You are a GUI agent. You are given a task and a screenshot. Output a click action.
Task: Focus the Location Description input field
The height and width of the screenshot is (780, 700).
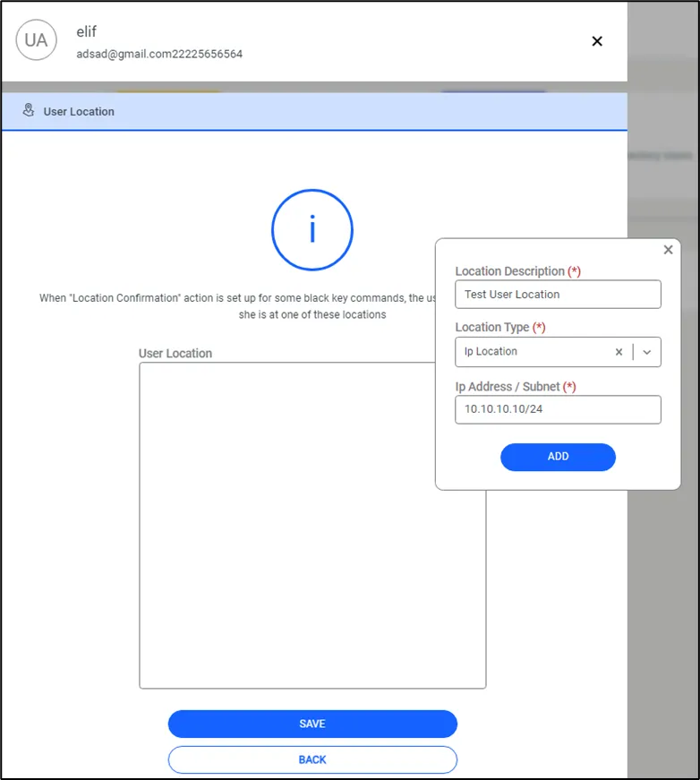pos(558,295)
